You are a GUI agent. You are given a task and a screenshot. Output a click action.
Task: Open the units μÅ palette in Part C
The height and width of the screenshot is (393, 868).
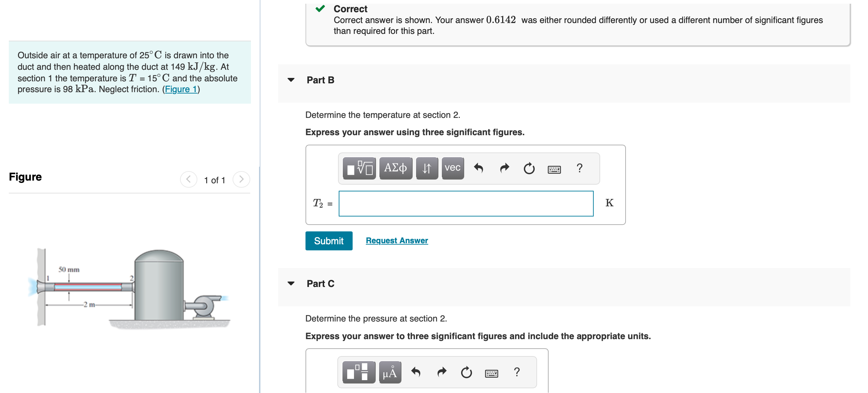389,372
